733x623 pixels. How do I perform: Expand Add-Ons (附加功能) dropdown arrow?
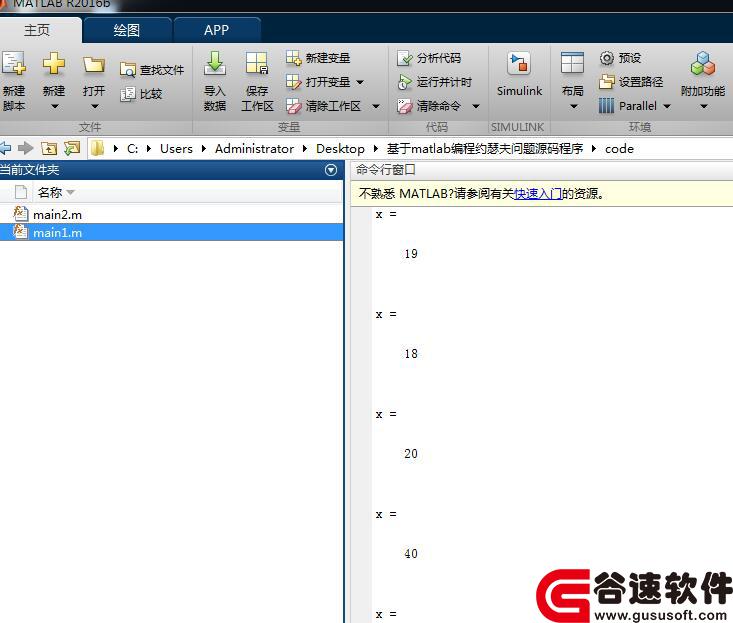[x=704, y=107]
